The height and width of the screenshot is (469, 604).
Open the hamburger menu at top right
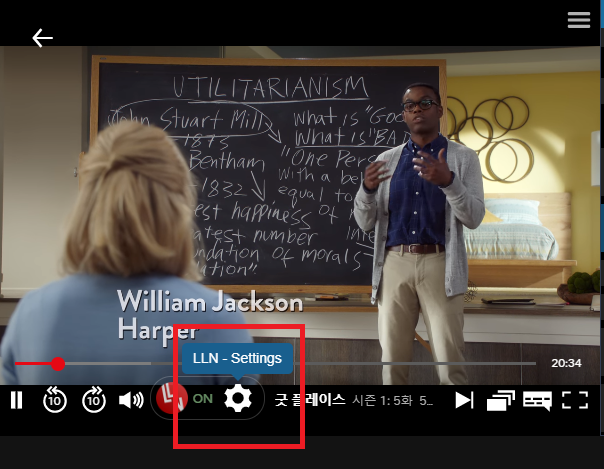pyautogui.click(x=579, y=20)
